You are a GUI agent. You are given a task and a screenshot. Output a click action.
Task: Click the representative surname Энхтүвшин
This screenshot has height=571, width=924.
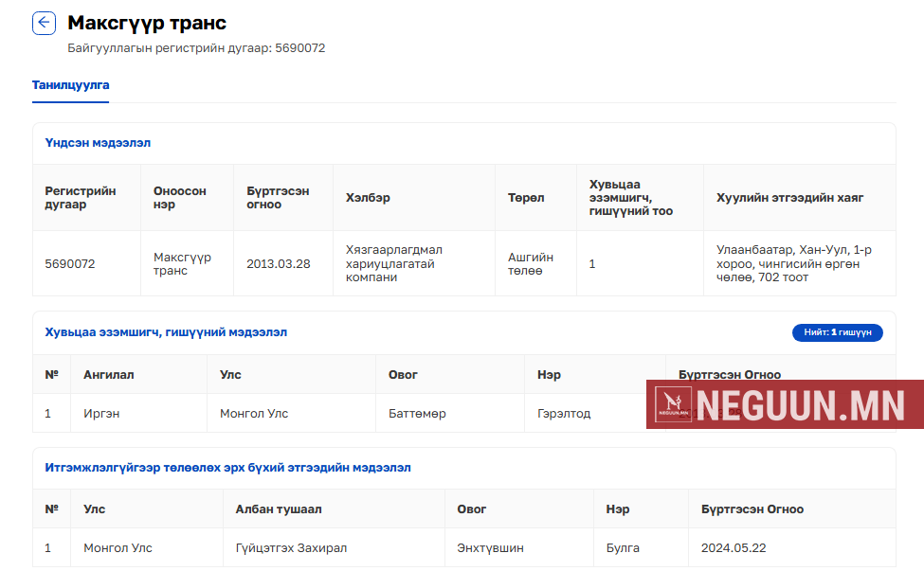(x=490, y=548)
